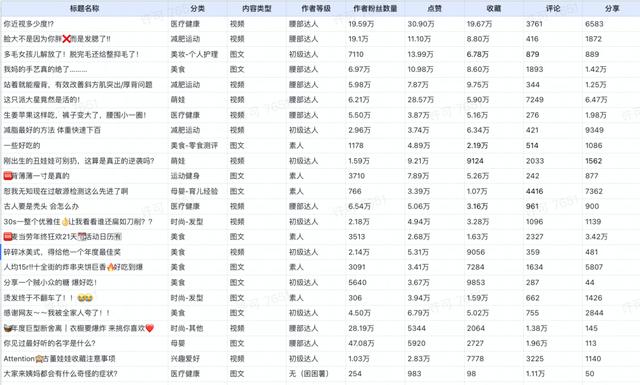Click the title 古人要是秃头 会怎么办
The image size is (640, 385).
(41, 207)
